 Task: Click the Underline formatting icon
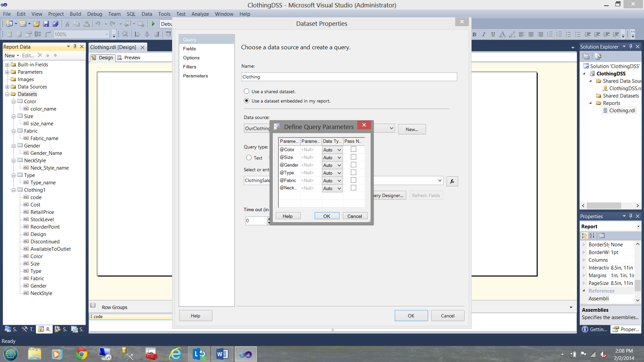[x=493, y=34]
